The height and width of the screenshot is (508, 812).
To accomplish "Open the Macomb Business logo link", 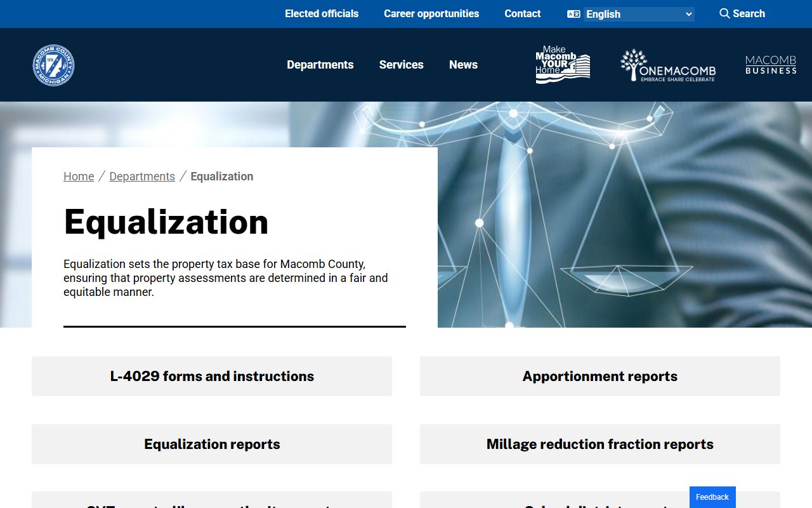I will click(x=771, y=65).
